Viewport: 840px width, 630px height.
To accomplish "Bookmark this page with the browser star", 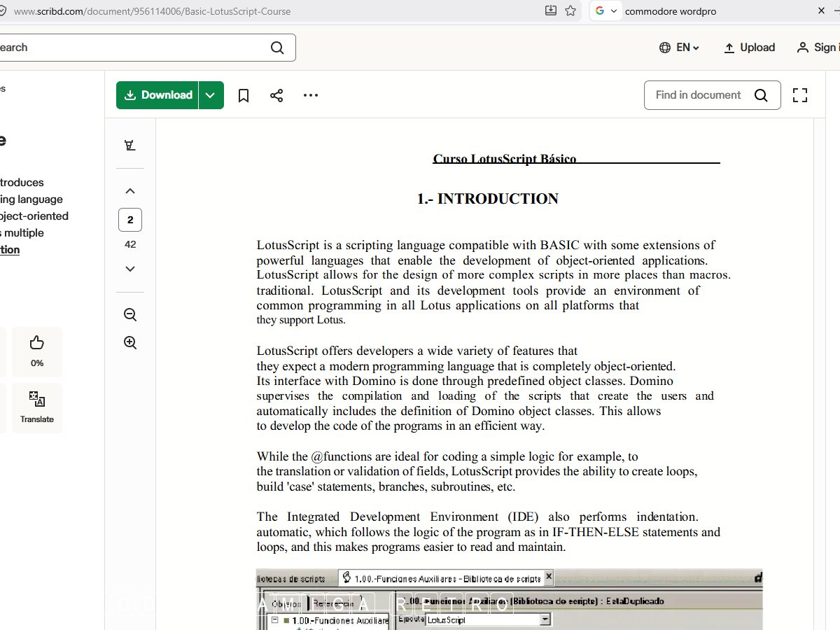I will [570, 11].
